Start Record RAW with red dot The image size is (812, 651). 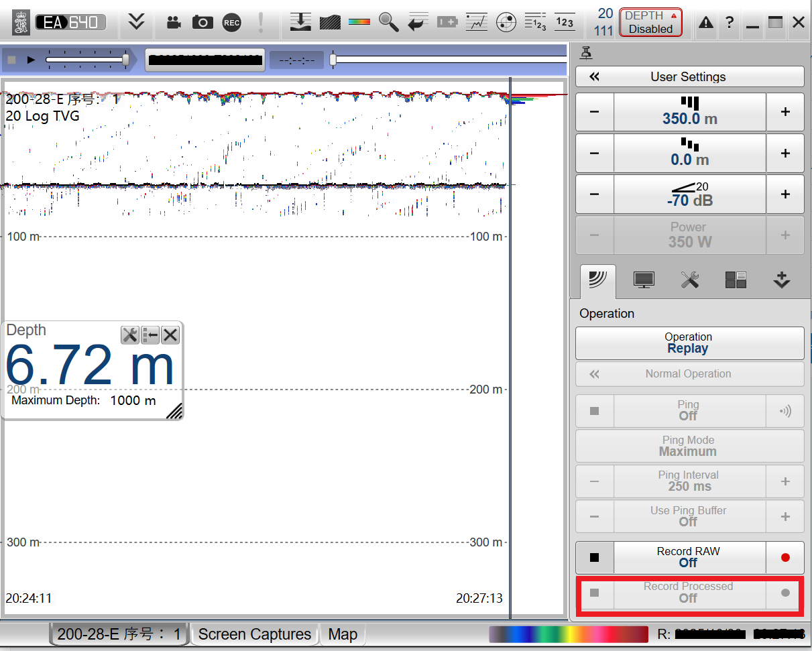tap(785, 557)
